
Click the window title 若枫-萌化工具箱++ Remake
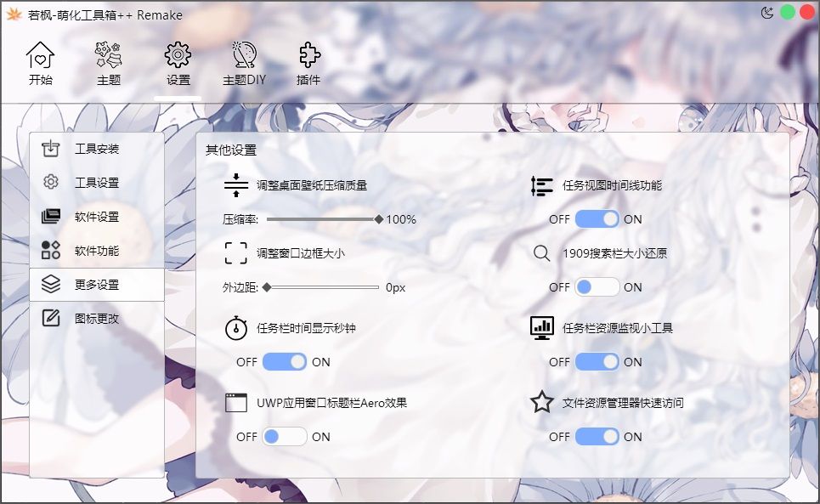pos(105,15)
